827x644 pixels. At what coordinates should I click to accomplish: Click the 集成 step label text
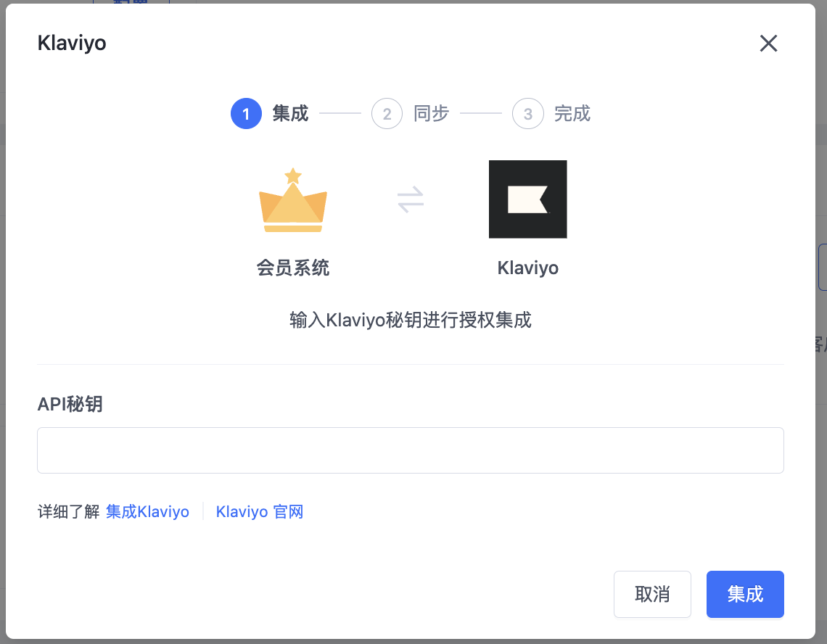(x=291, y=113)
